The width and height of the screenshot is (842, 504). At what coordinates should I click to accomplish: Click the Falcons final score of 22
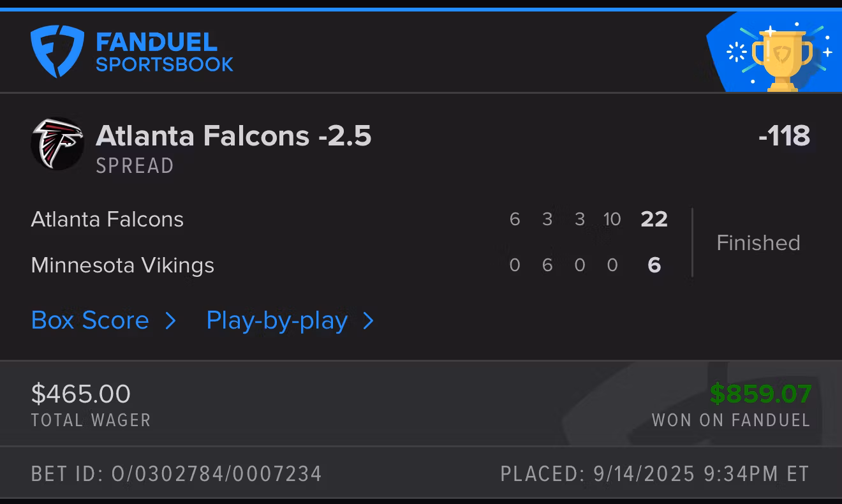pos(654,219)
